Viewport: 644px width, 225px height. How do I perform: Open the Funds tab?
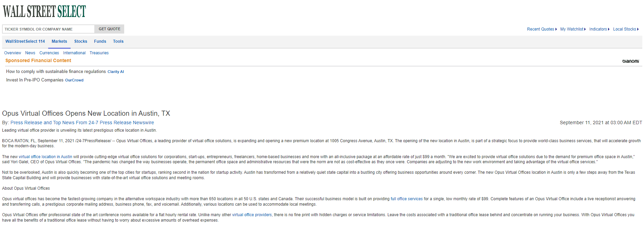tap(100, 41)
